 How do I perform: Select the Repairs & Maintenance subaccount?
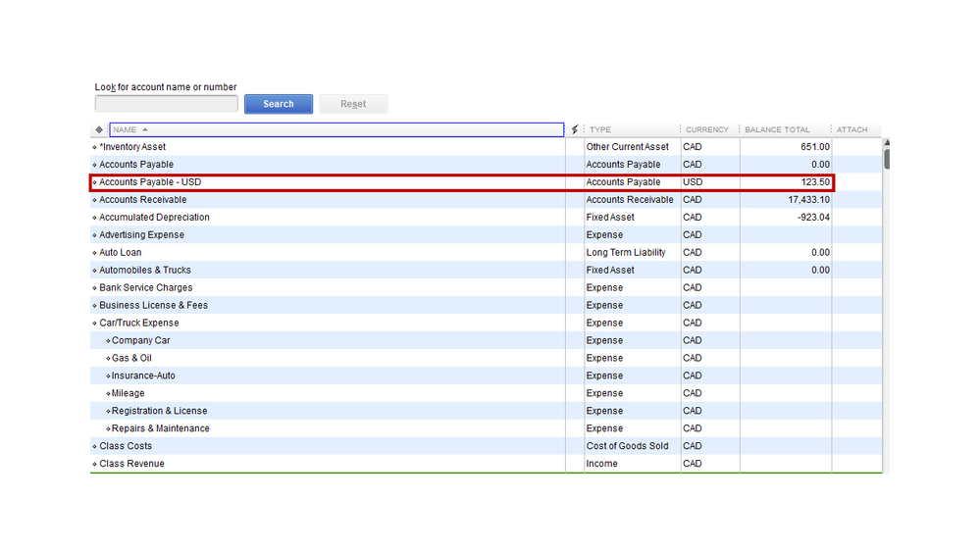[487, 428]
